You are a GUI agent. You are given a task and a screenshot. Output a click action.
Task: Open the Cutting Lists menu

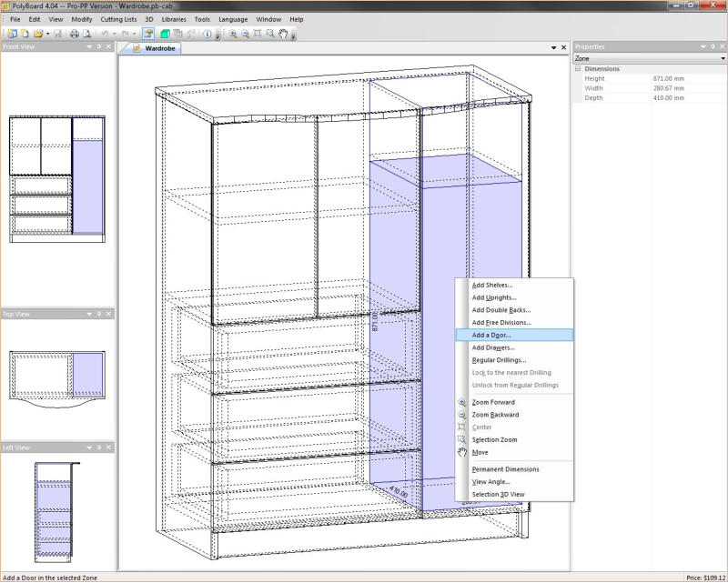(x=119, y=19)
